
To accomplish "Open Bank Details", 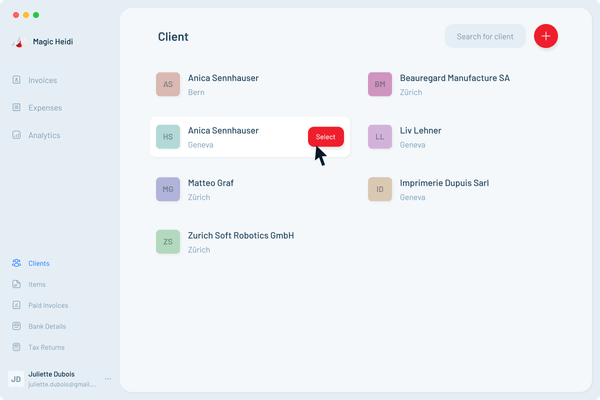I will (x=47, y=327).
